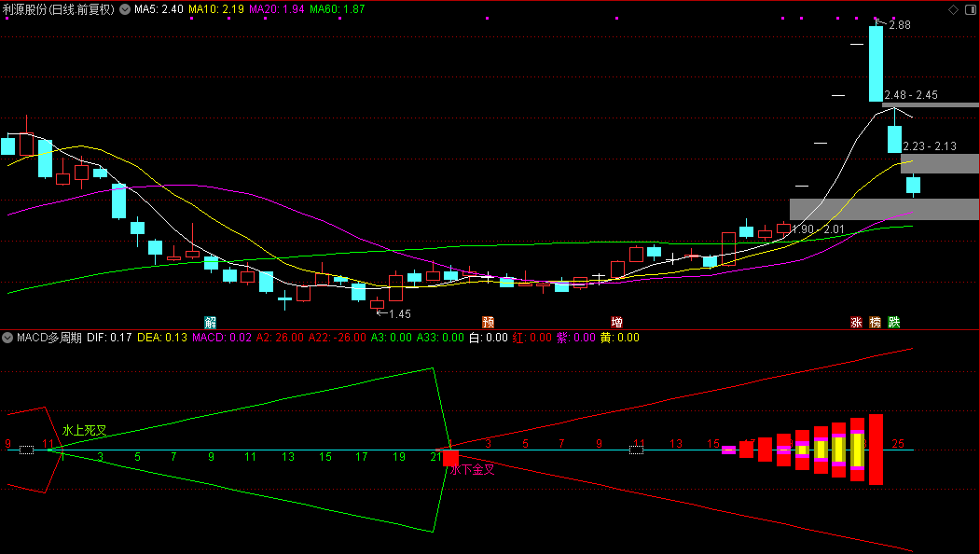Click the last cyan candlestick on the right
980x554 pixels.
coord(914,185)
